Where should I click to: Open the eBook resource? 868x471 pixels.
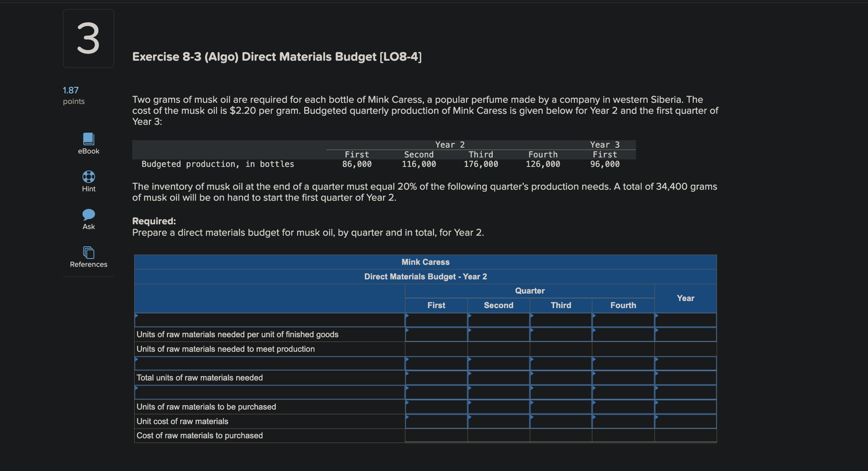coord(88,143)
